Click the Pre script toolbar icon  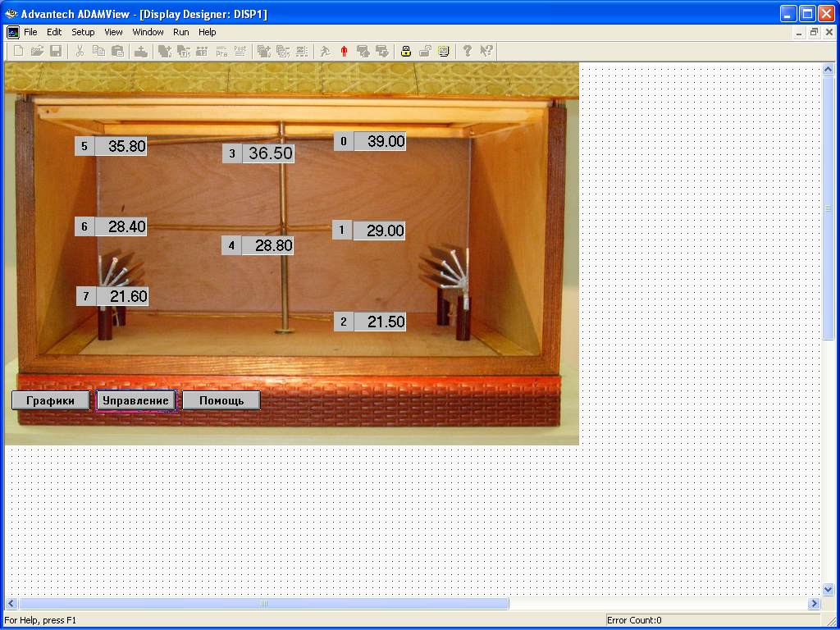pos(221,51)
